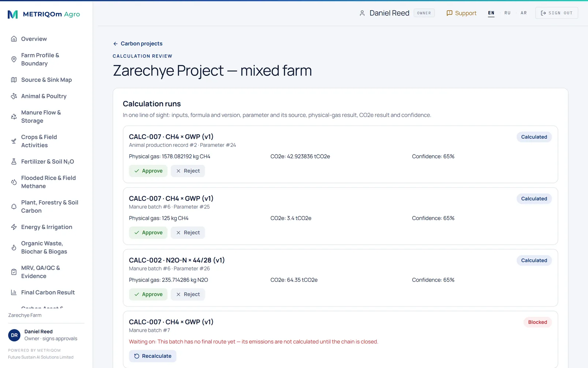Reject the N2O-N CALC-002 calculation run
The image size is (588, 368).
pos(188,294)
